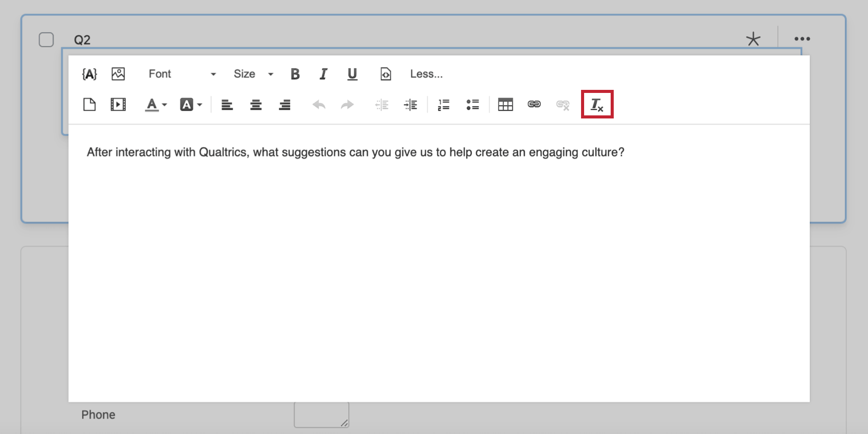This screenshot has width=868, height=434.
Task: Insert a numbered list
Action: coord(444,105)
